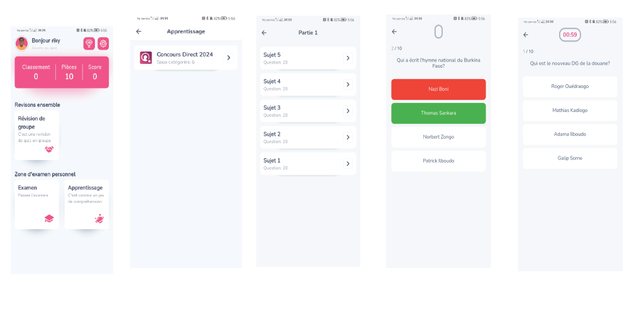
Task: Expand Concours Direct 2024 with its chevron
Action: [229, 58]
